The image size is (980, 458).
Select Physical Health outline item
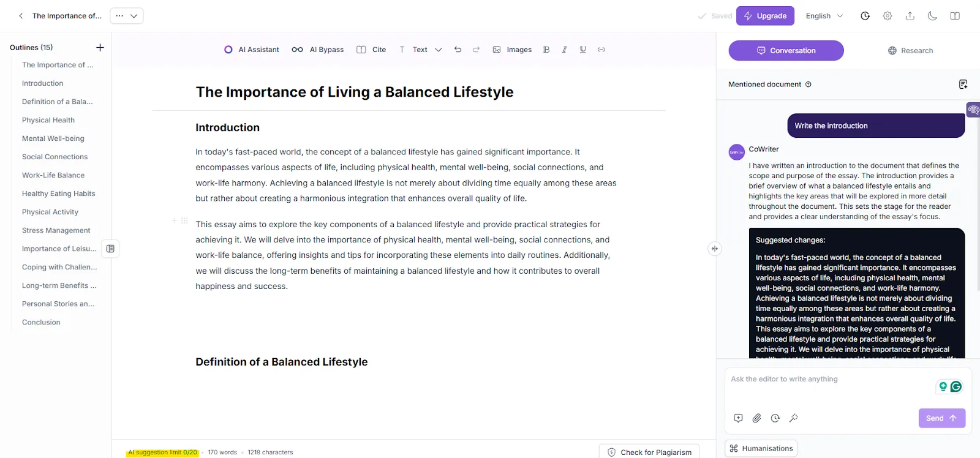48,120
